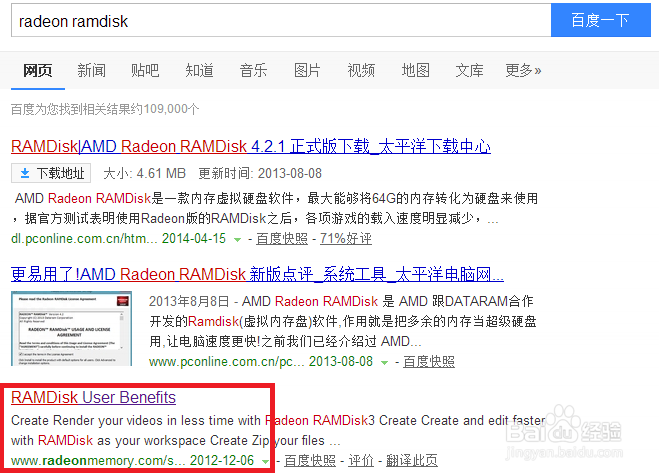Screen dimensions: 659x475
Task: Go to the 知道 tab
Action: 200,70
